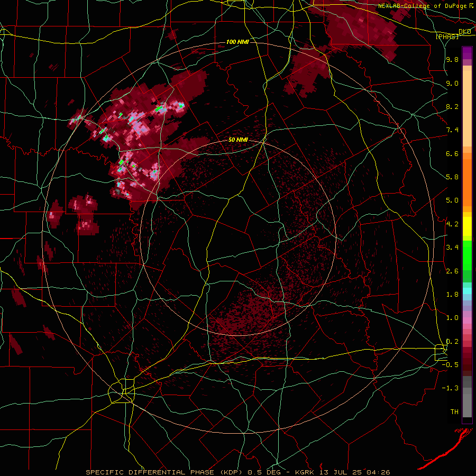This screenshot has height=476, width=476.
Task: Click the 9.8 value on color scale
Action: (x=452, y=60)
